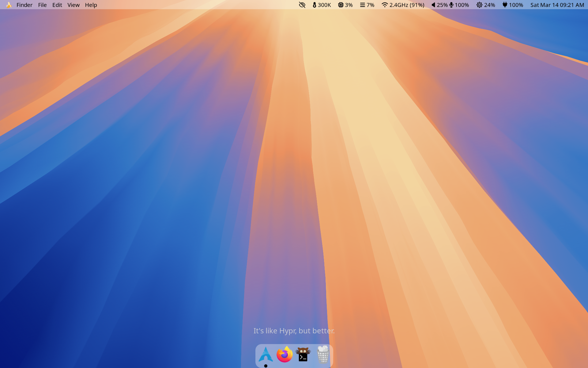Open the File menu

(42, 5)
